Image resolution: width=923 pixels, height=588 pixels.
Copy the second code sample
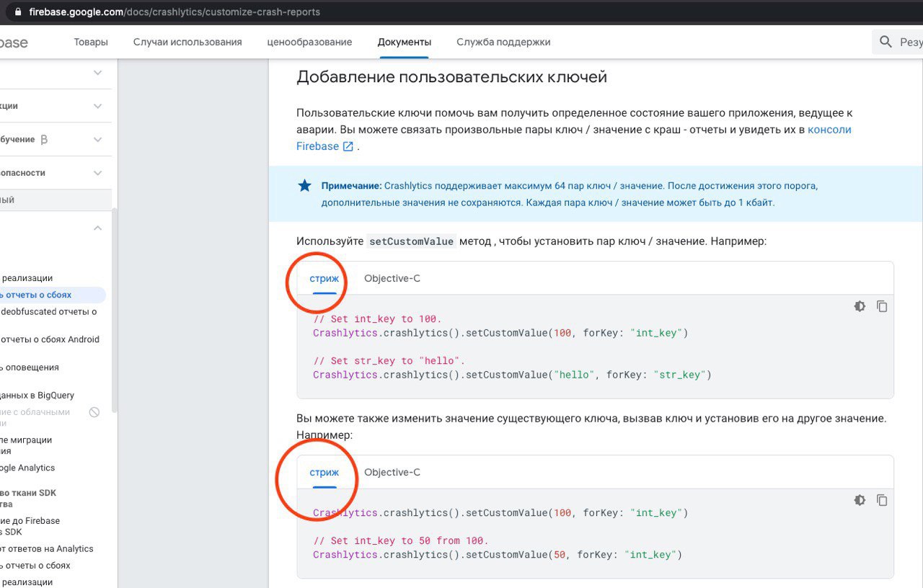click(x=882, y=500)
